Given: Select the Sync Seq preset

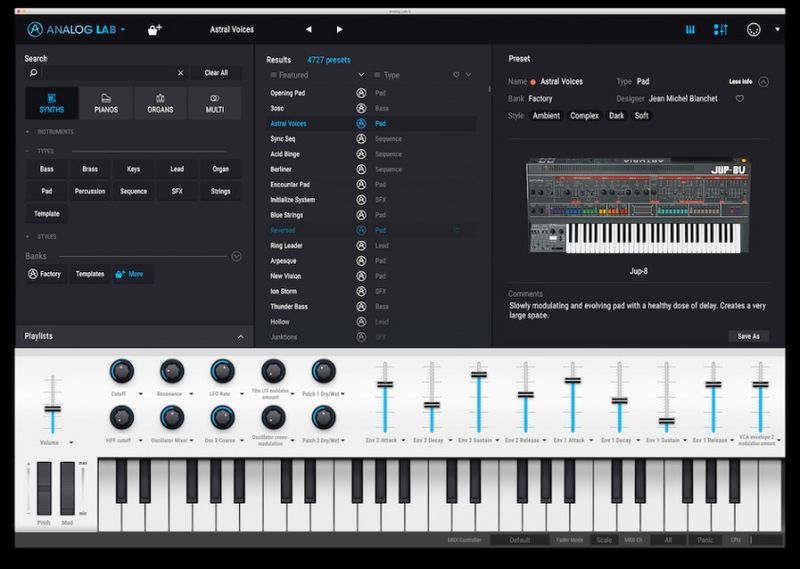Looking at the screenshot, I should [283, 139].
